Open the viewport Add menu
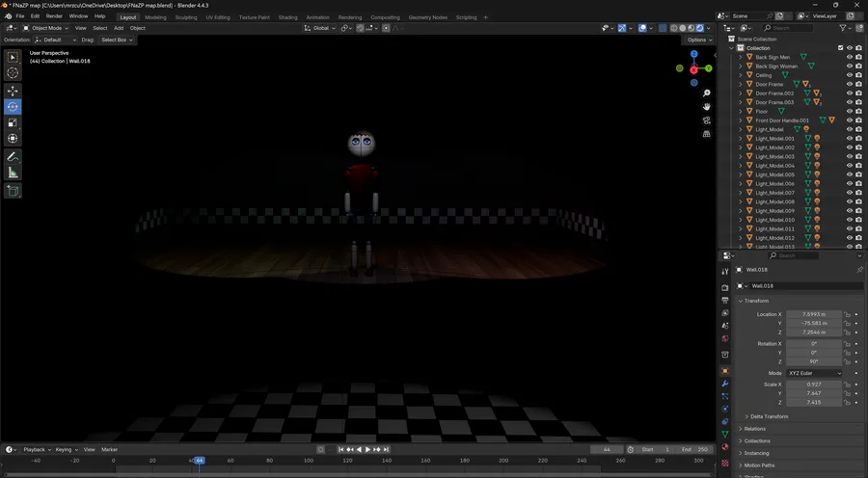The height and width of the screenshot is (478, 868). pyautogui.click(x=119, y=28)
